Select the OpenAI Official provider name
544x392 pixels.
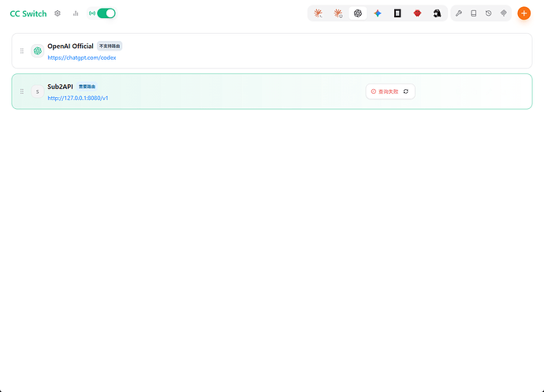[70, 47]
